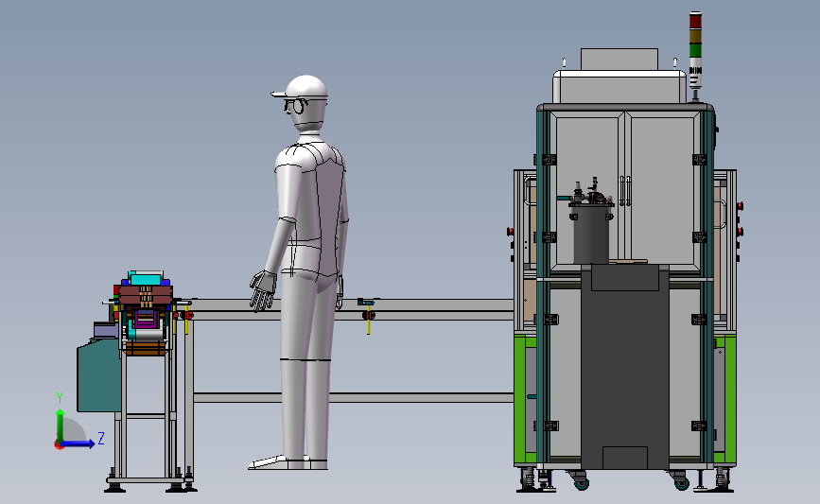Select the mannequin's left hand
The height and width of the screenshot is (504, 820).
pos(263,290)
